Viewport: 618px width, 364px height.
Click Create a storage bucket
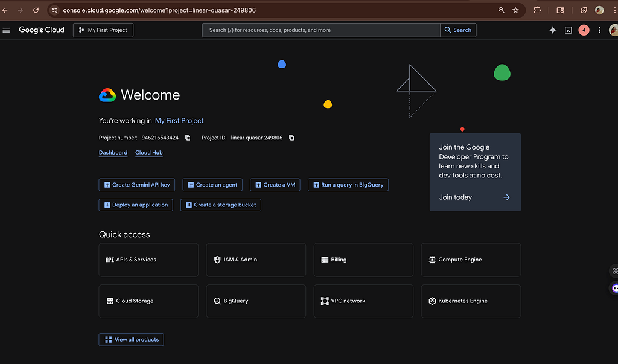[221, 205]
